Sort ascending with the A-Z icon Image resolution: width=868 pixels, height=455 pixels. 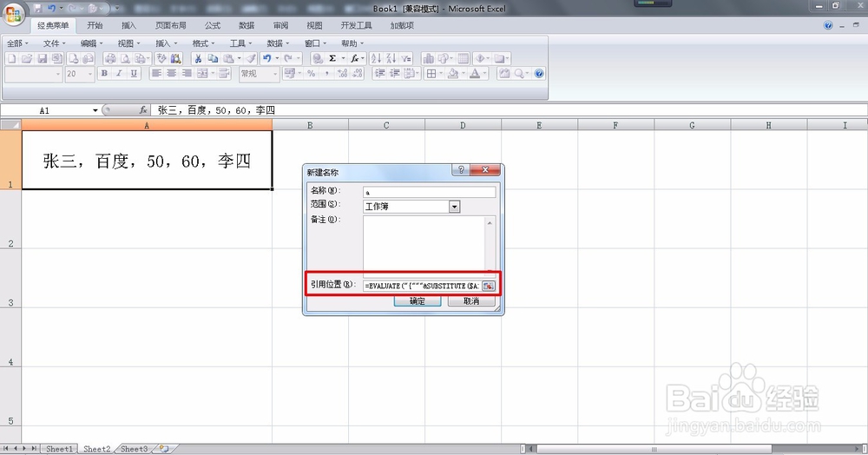376,58
